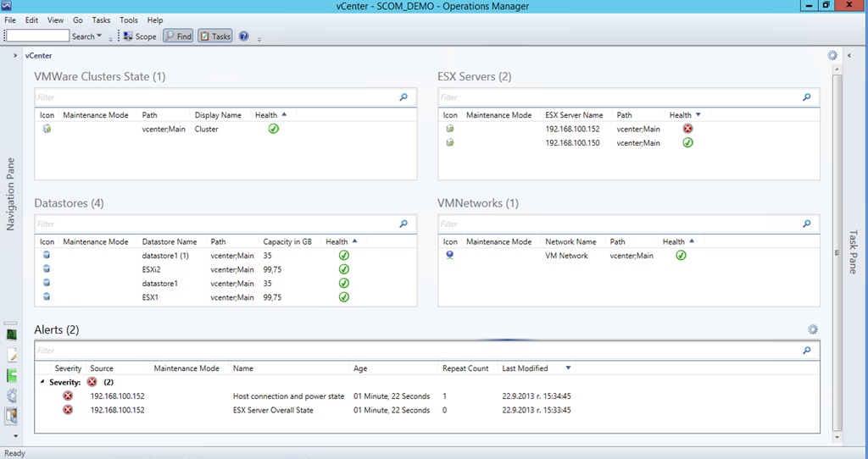Sort Datastores by Capacity in GB column

click(287, 241)
